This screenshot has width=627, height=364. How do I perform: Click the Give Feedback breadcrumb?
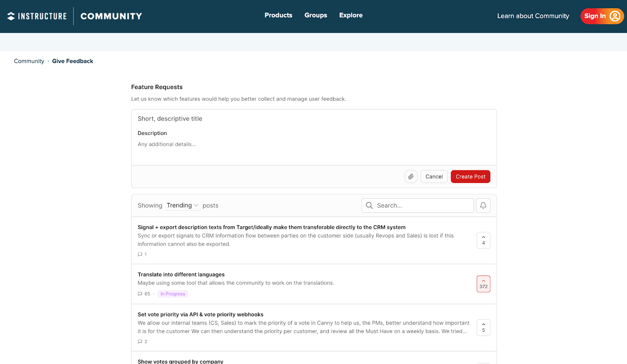tap(72, 61)
